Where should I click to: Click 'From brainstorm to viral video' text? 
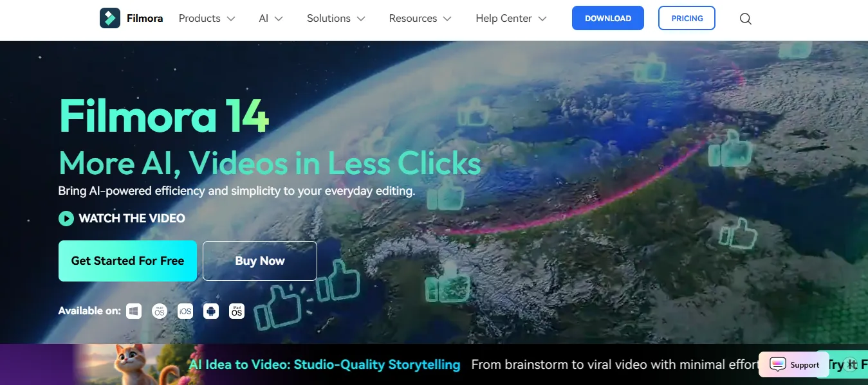click(614, 364)
